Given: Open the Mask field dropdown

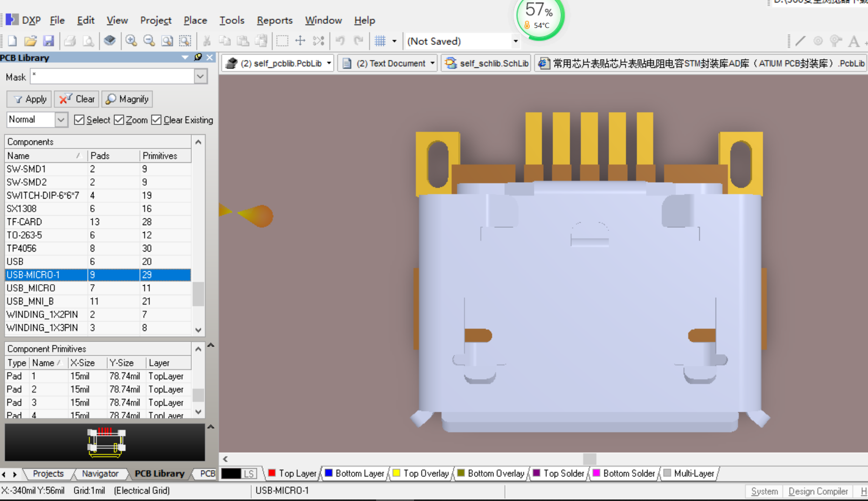Looking at the screenshot, I should (200, 77).
